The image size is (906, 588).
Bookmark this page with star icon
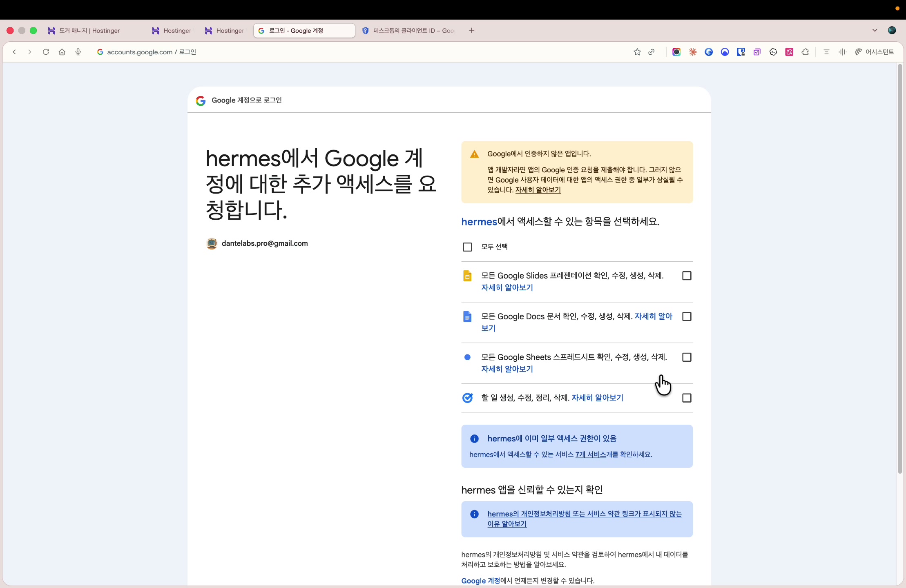click(x=637, y=52)
